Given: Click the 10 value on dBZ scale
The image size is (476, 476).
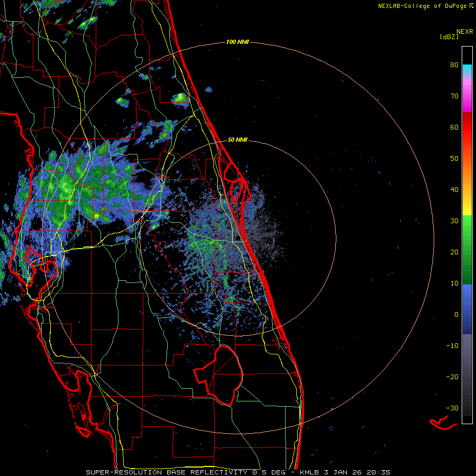Looking at the screenshot, I should click(x=454, y=283).
